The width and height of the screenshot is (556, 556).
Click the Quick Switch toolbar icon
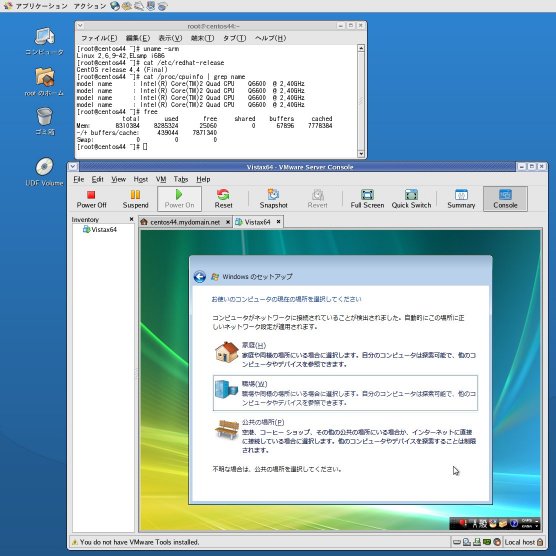(x=411, y=199)
